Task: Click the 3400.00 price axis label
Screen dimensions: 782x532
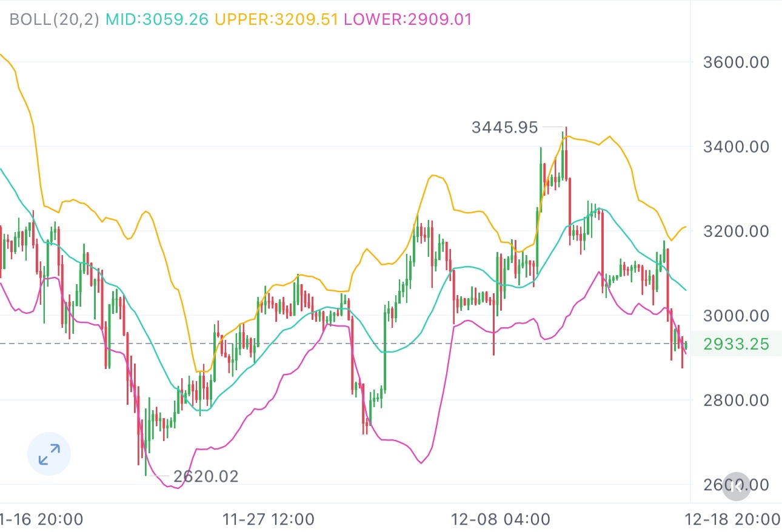Action: point(737,147)
